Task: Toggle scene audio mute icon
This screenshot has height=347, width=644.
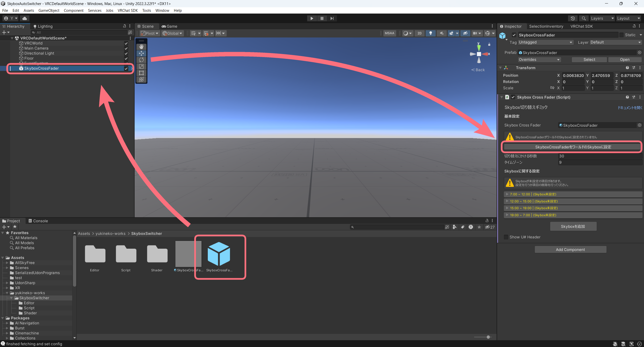Action: pyautogui.click(x=442, y=33)
